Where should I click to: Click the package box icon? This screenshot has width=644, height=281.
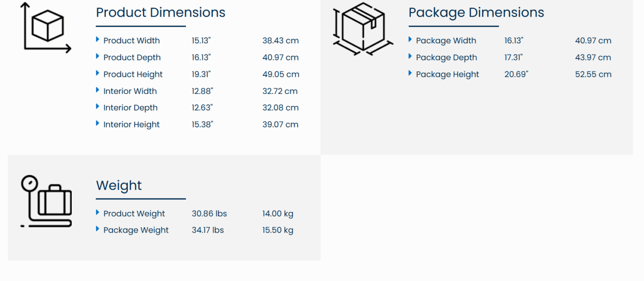click(x=363, y=29)
